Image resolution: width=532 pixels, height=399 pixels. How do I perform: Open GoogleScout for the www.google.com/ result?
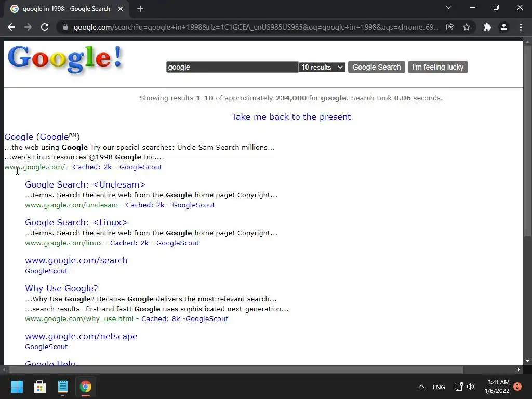[141, 167]
